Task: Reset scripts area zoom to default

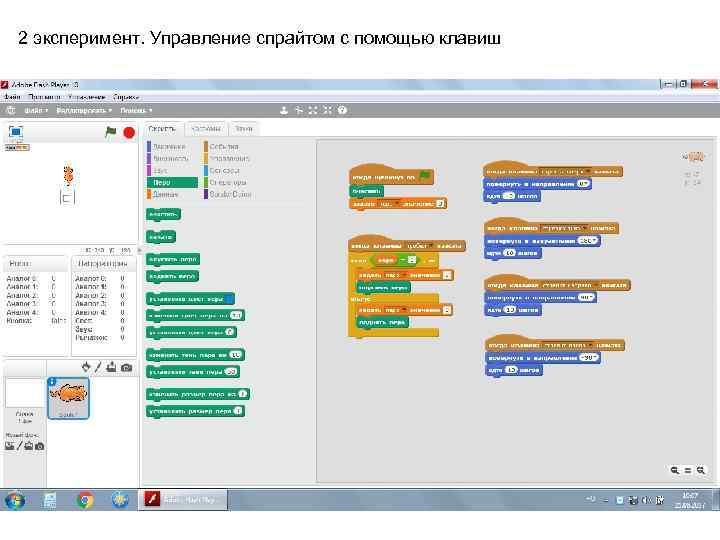Action: [x=687, y=470]
